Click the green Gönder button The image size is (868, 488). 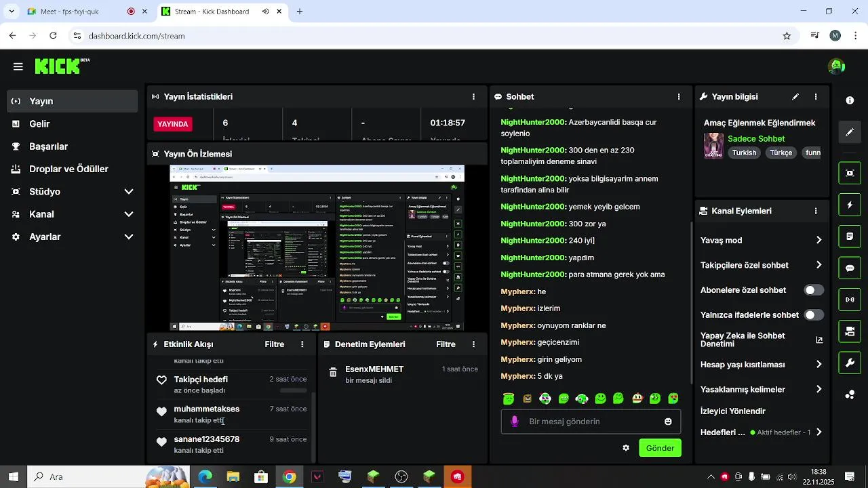click(x=660, y=448)
